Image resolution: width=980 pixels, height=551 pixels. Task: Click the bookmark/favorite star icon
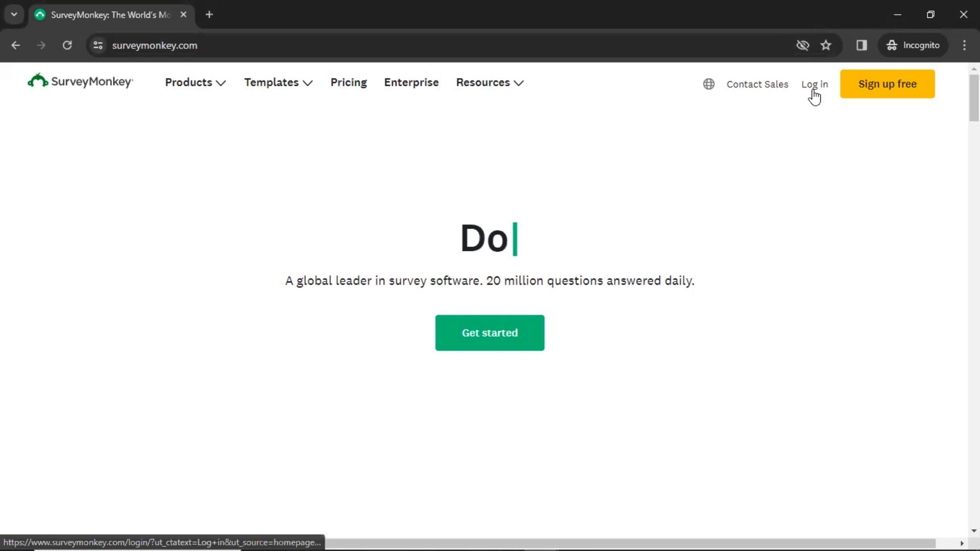click(x=826, y=45)
